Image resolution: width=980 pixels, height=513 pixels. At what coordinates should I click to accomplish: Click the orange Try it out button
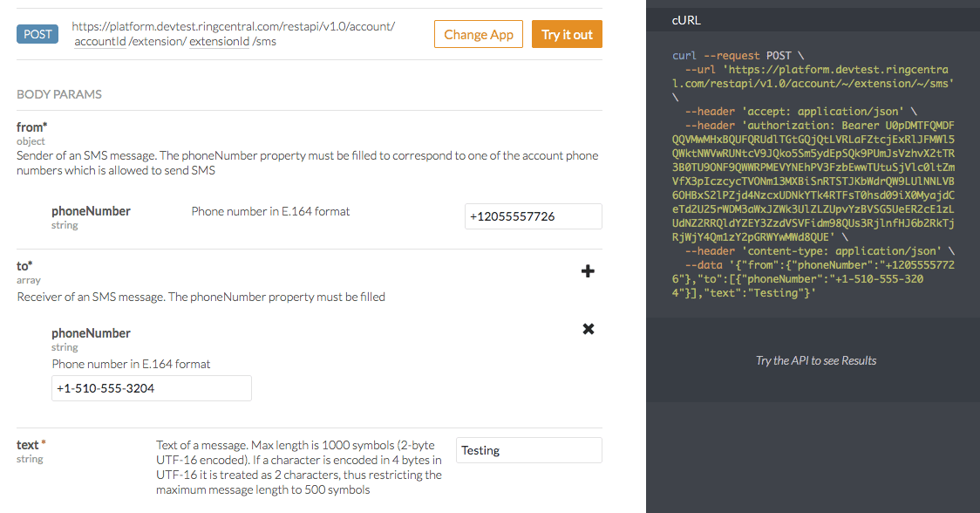pos(567,35)
